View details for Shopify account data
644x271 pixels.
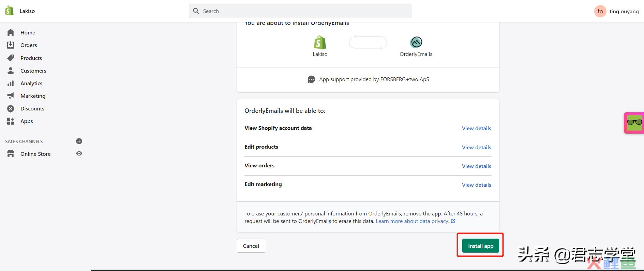click(476, 128)
